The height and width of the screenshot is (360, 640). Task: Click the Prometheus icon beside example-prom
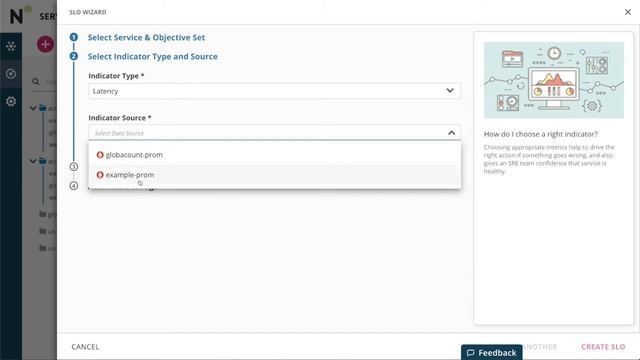[100, 175]
